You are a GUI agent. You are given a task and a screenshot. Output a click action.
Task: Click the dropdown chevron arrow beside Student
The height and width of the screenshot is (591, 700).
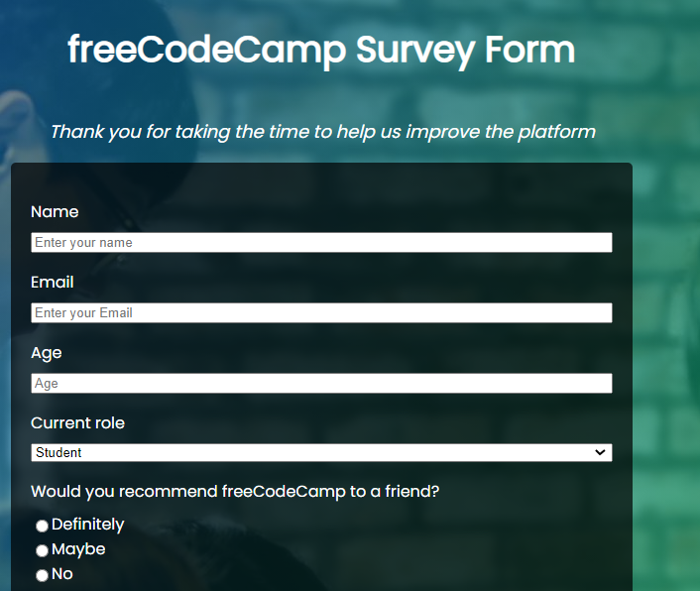pos(599,452)
